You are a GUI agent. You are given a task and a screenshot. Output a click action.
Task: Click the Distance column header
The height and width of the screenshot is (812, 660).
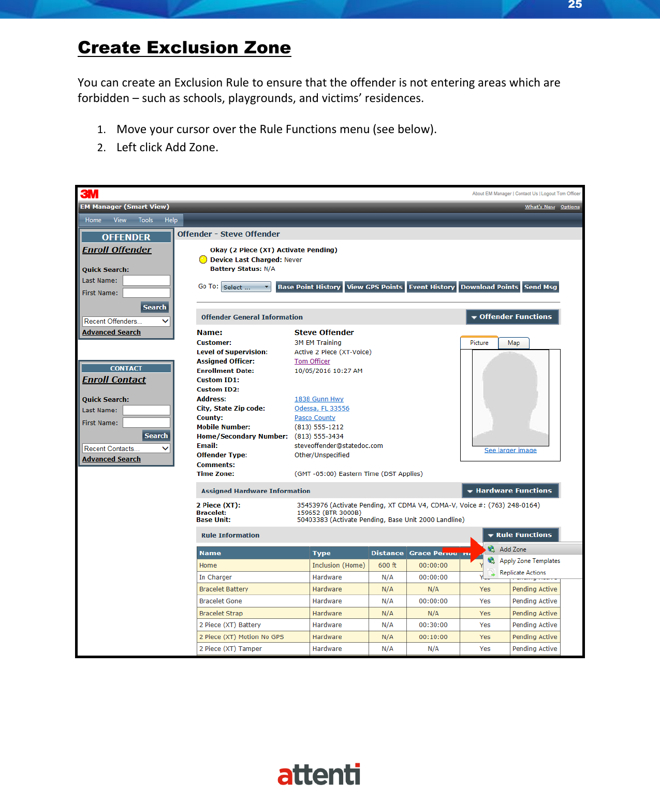387,553
